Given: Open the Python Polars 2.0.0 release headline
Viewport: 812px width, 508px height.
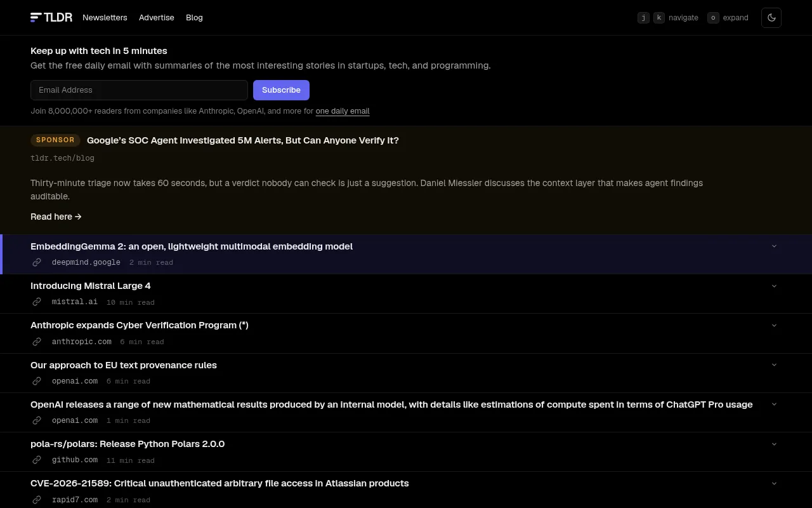Looking at the screenshot, I should tap(128, 444).
